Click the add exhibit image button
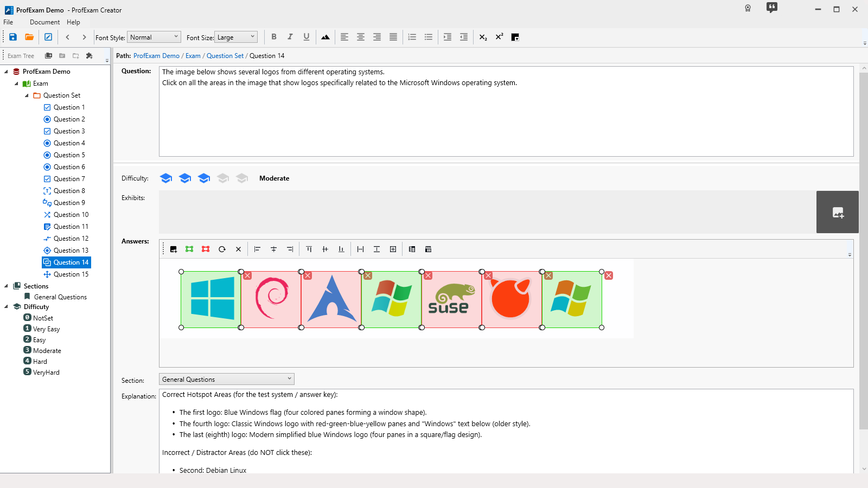868x488 pixels. tap(837, 212)
